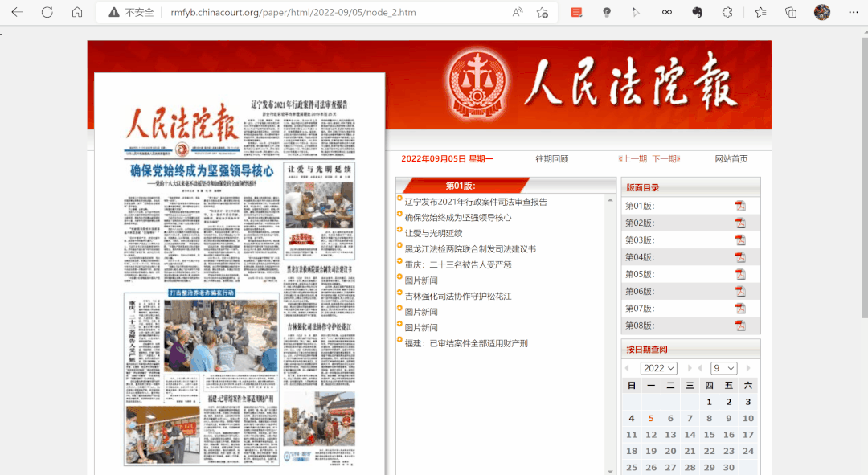Click the not-secure warning icon
The image size is (868, 475).
[x=113, y=12]
